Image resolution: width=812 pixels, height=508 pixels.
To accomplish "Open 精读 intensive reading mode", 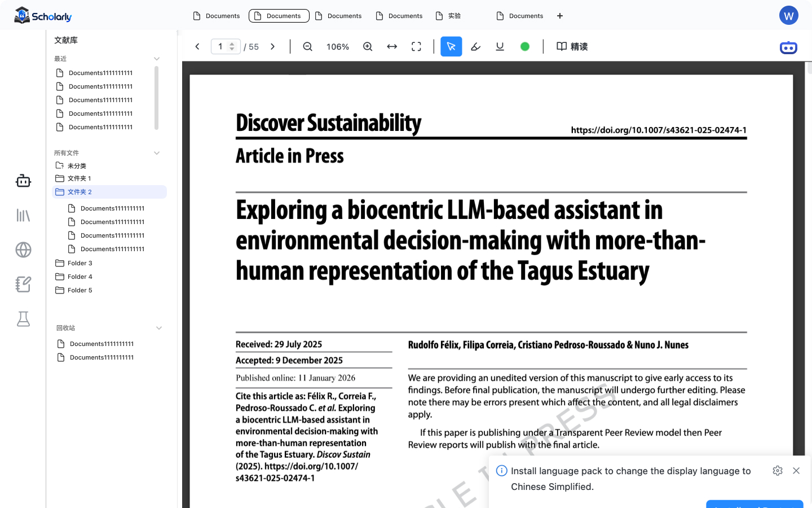I will [x=572, y=47].
